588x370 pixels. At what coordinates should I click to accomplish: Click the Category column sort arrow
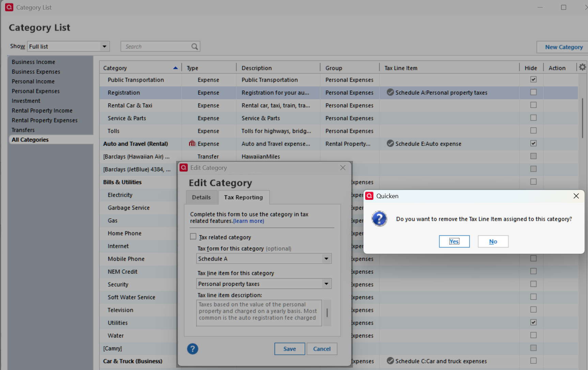pyautogui.click(x=175, y=68)
